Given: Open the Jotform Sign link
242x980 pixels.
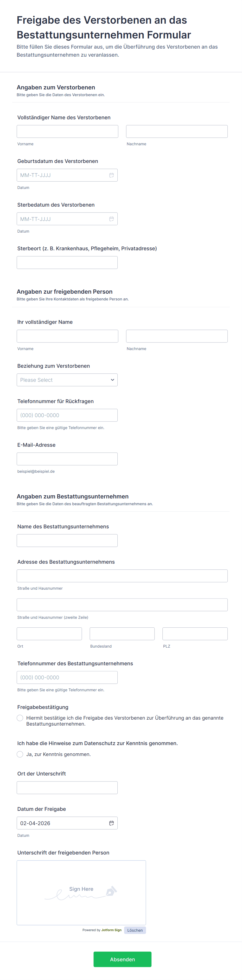Looking at the screenshot, I should pos(111,930).
